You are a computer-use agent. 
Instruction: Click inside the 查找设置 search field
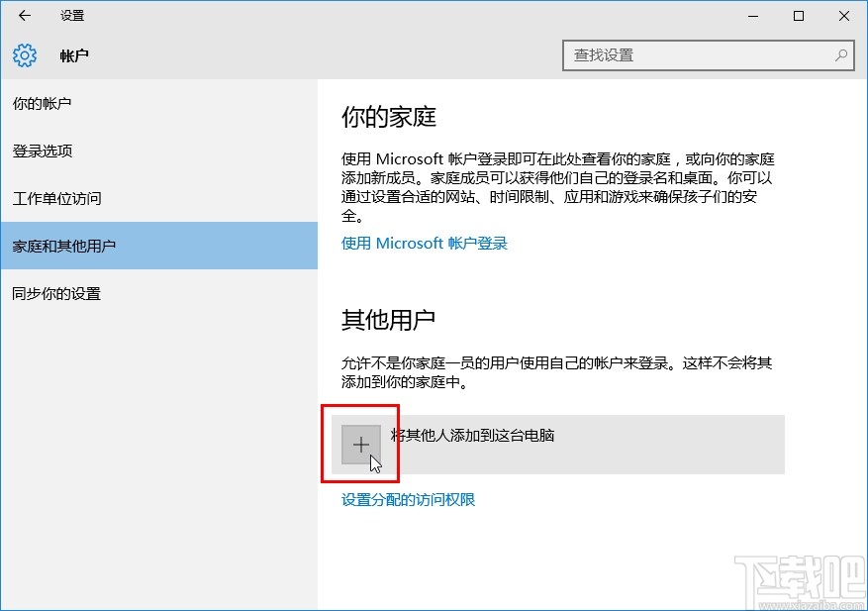tap(693, 55)
